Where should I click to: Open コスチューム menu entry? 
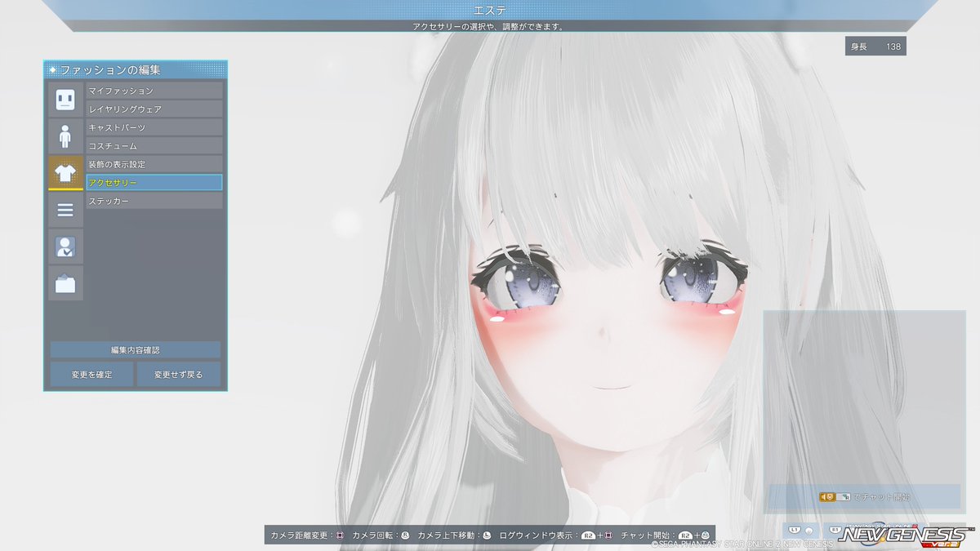(154, 145)
